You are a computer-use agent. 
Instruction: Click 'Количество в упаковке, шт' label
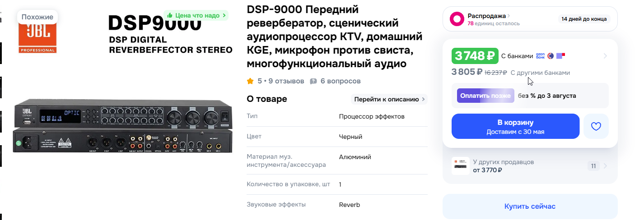click(x=288, y=184)
